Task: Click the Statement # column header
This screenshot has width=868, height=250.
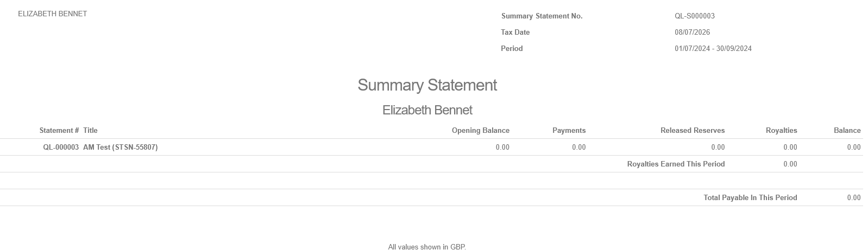Action: [59, 131]
